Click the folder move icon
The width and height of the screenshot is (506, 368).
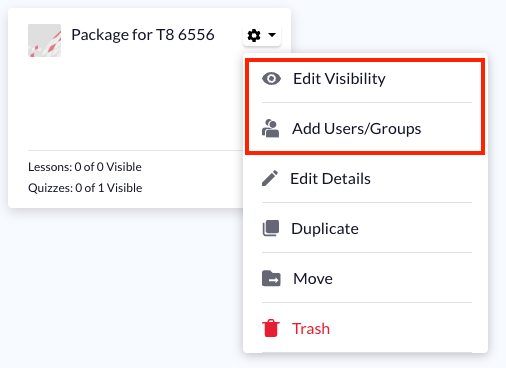(x=271, y=278)
